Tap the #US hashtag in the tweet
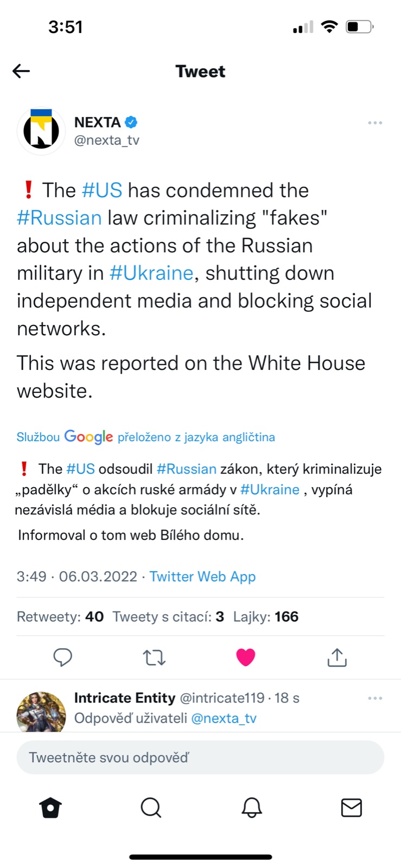The height and width of the screenshot is (868, 401). click(102, 190)
